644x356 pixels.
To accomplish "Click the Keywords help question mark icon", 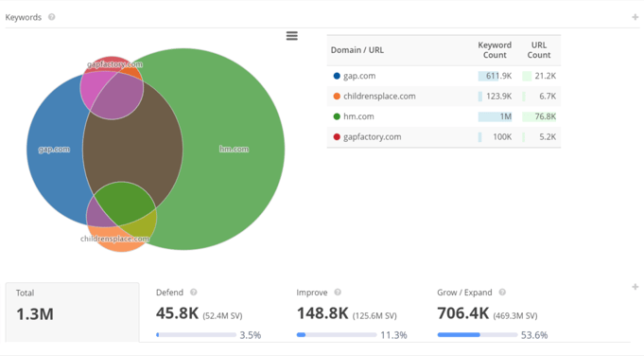I will coord(51,17).
